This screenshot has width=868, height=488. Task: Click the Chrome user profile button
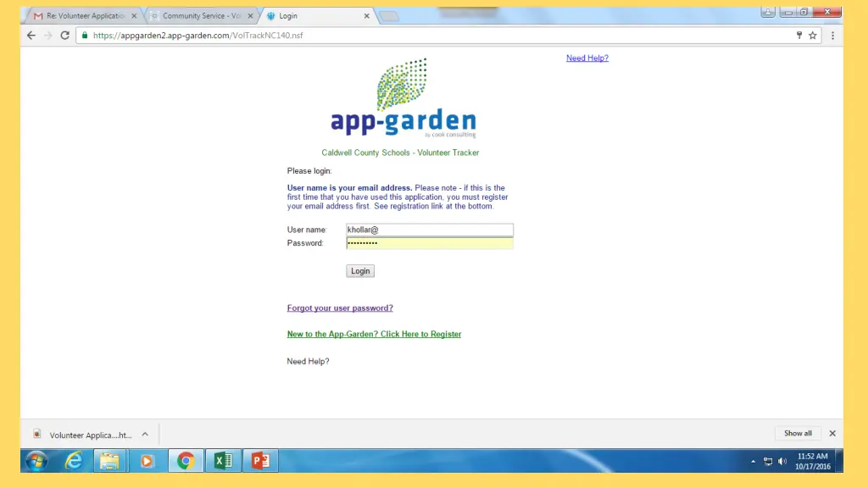tap(767, 12)
